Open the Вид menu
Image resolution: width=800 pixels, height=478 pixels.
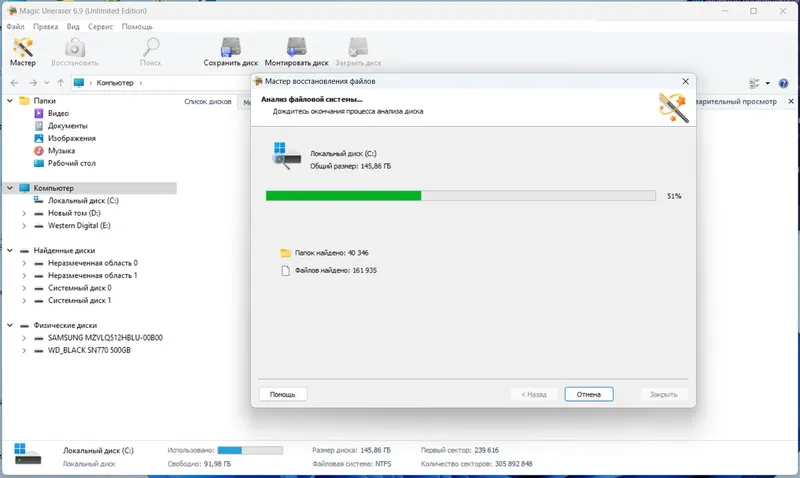pos(73,27)
